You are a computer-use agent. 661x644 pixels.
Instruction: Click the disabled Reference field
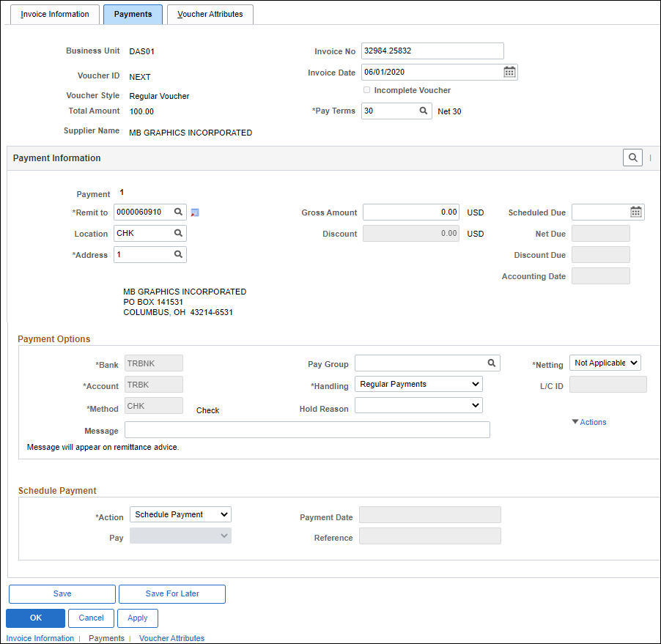point(429,536)
